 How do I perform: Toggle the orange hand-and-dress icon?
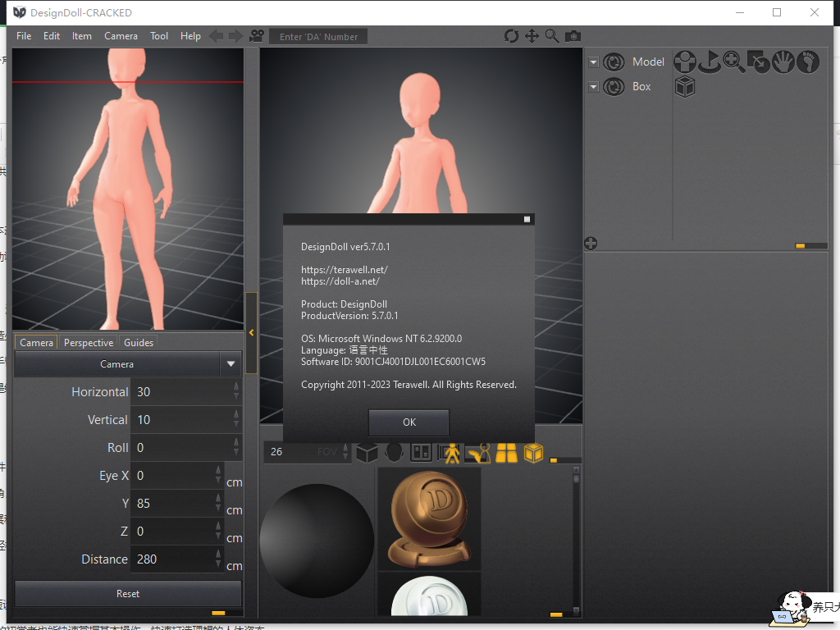(478, 453)
